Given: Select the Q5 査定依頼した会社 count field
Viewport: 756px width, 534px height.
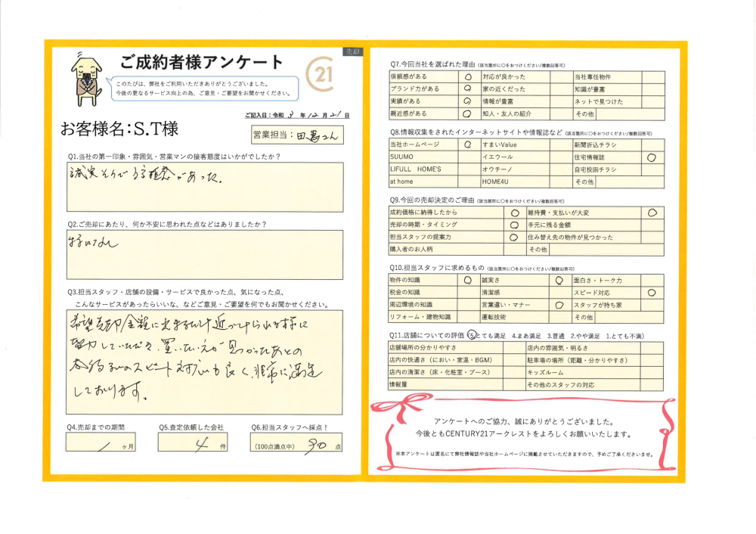Looking at the screenshot, I should [x=193, y=442].
